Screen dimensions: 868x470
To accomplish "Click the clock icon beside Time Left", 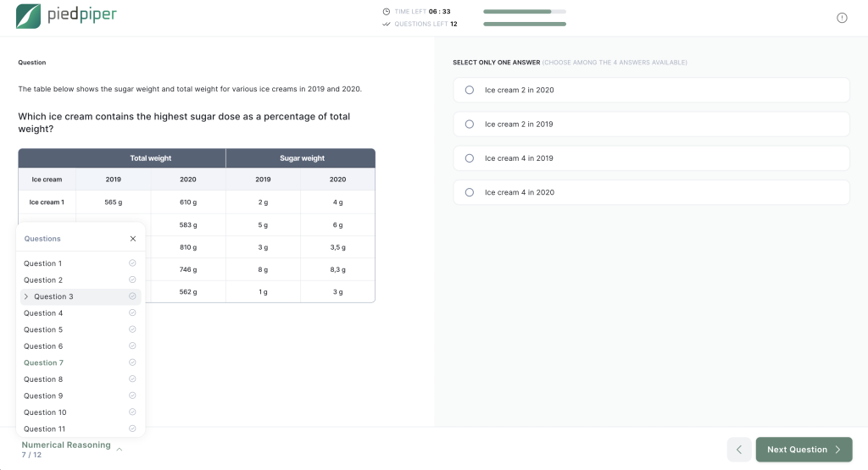I will pyautogui.click(x=387, y=12).
